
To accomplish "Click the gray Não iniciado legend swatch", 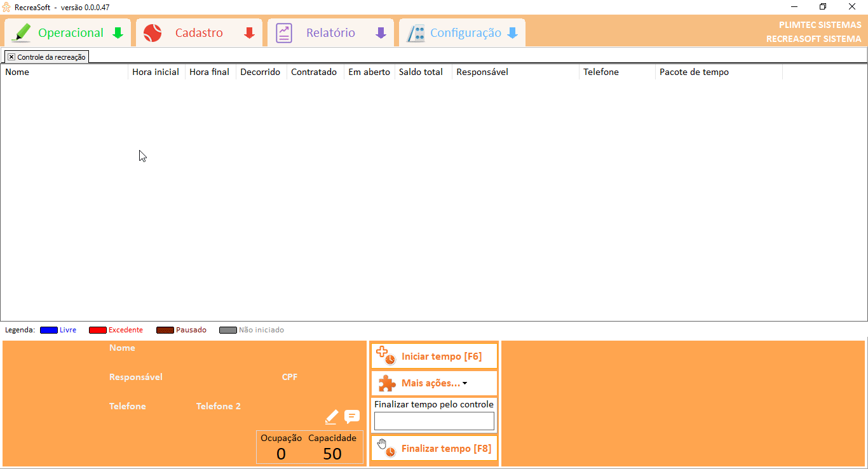I will (228, 330).
